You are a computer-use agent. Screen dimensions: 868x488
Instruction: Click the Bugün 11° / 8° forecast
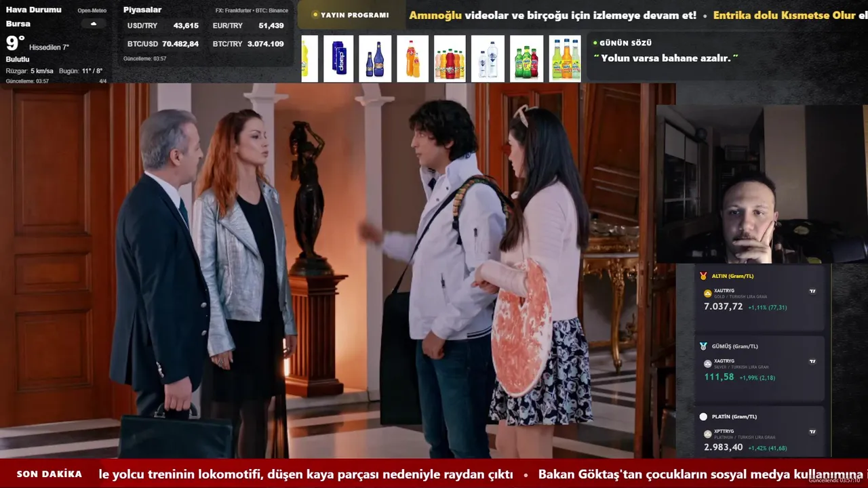pos(81,71)
